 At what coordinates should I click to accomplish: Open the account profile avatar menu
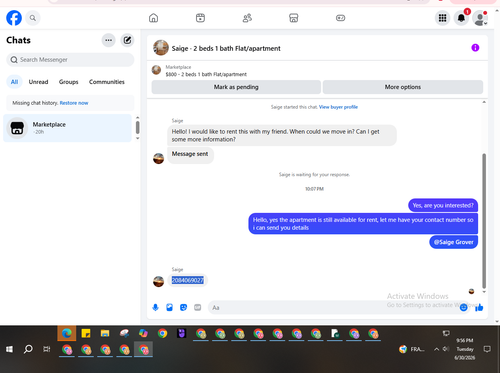pyautogui.click(x=480, y=18)
